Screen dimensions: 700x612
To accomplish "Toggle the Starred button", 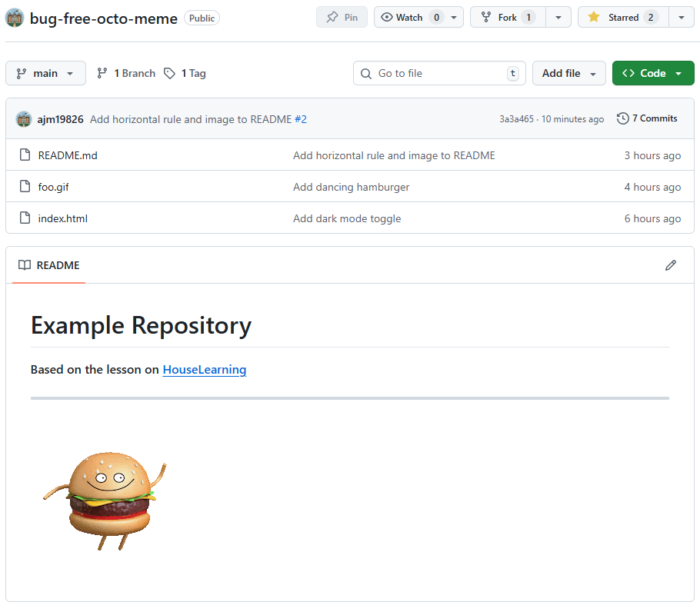I will 623,17.
